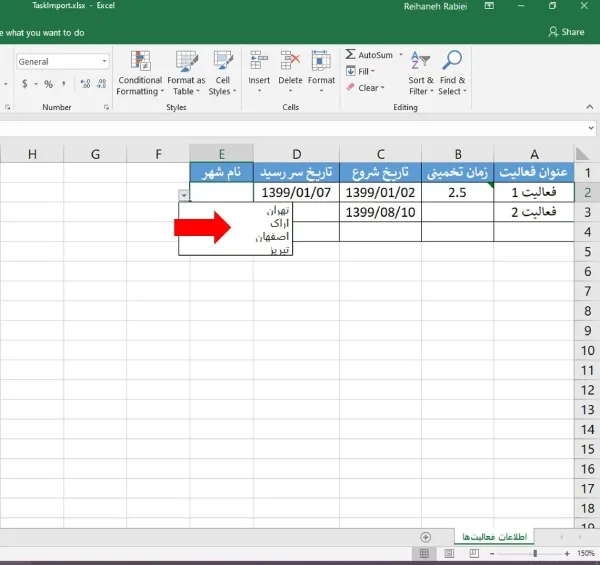The width and height of the screenshot is (600, 565).
Task: Open Cell Styles gallery
Action: point(222,72)
